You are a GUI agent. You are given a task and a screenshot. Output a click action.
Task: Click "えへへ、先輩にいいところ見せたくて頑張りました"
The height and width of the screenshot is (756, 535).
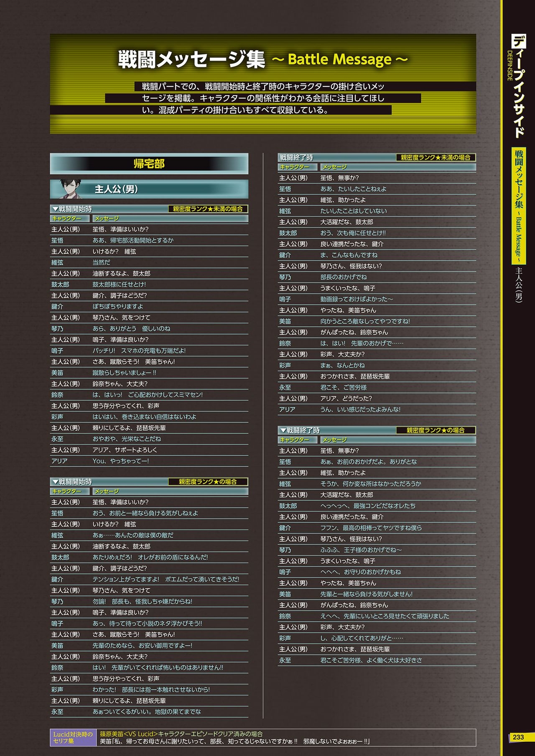(x=385, y=616)
